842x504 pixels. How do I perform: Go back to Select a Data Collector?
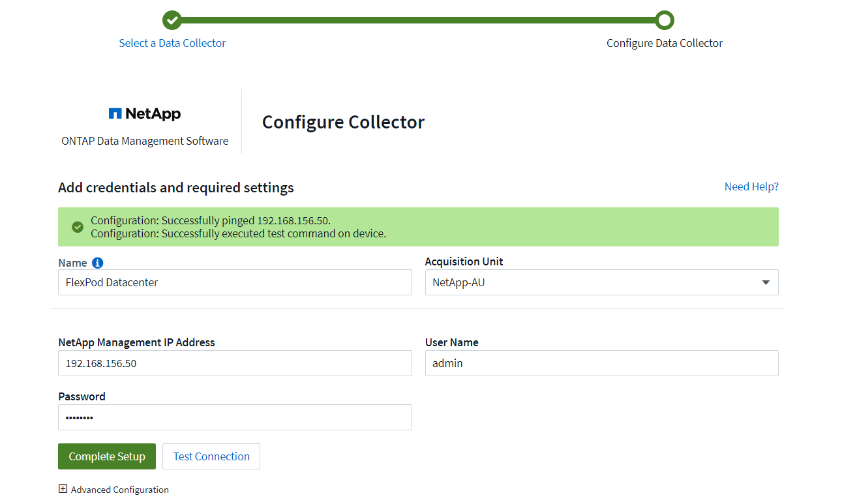[172, 43]
